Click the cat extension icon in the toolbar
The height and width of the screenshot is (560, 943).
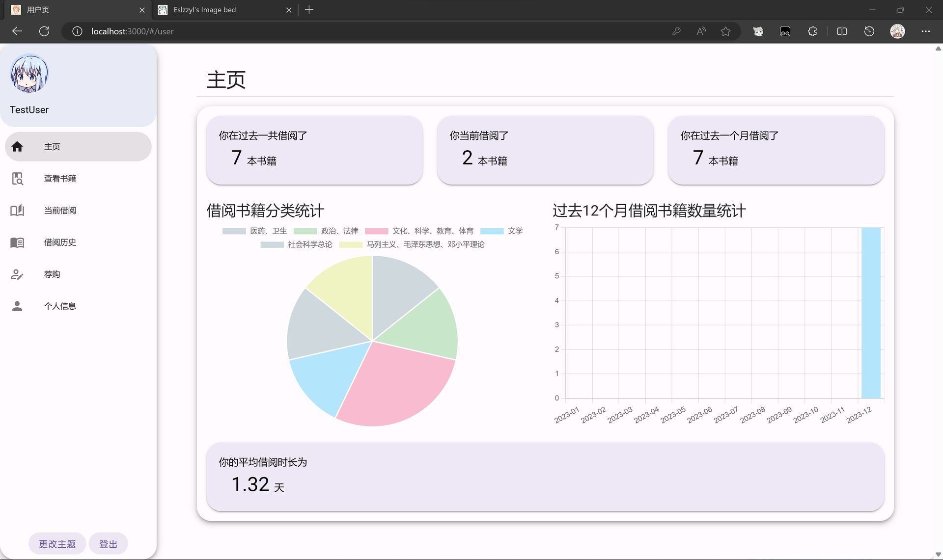click(x=758, y=31)
